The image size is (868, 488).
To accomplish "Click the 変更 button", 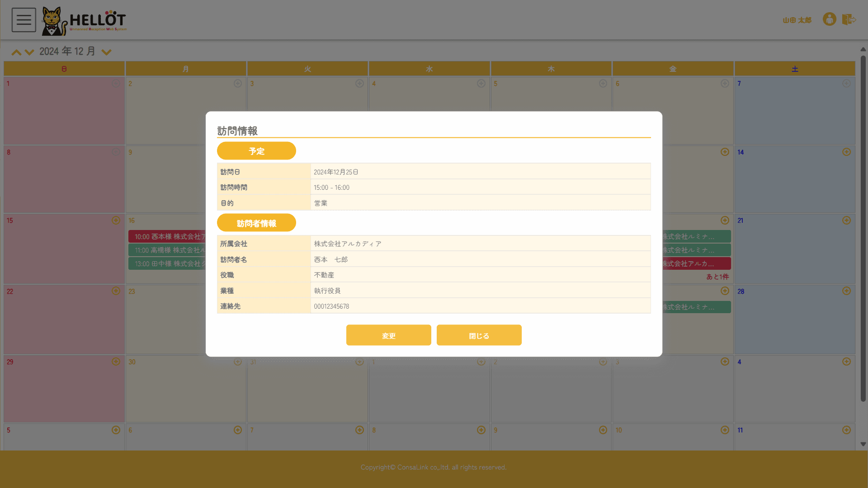I will point(388,335).
